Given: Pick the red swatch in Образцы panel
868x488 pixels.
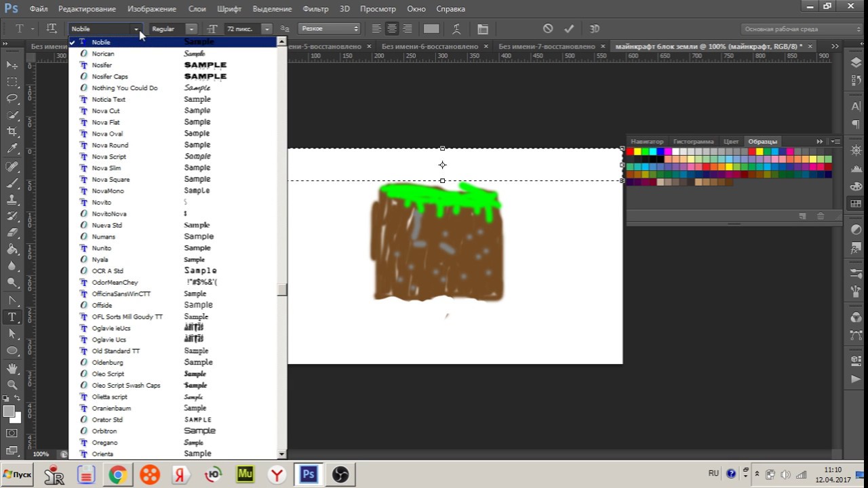Looking at the screenshot, I should [x=630, y=151].
